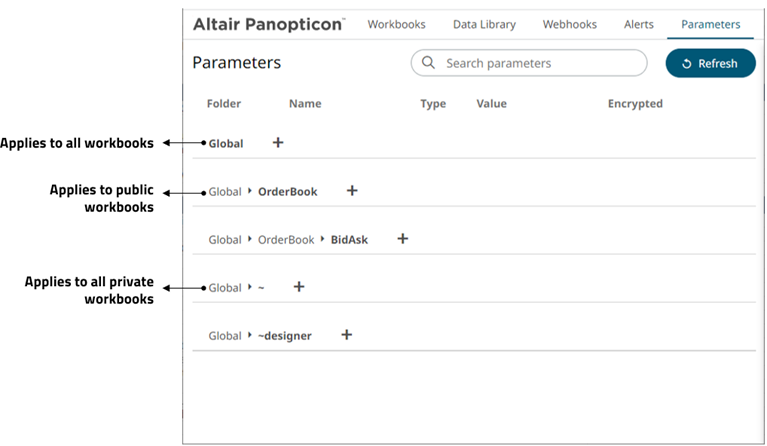Switch to the Data Library tab
767x446 pixels.
pyautogui.click(x=484, y=24)
